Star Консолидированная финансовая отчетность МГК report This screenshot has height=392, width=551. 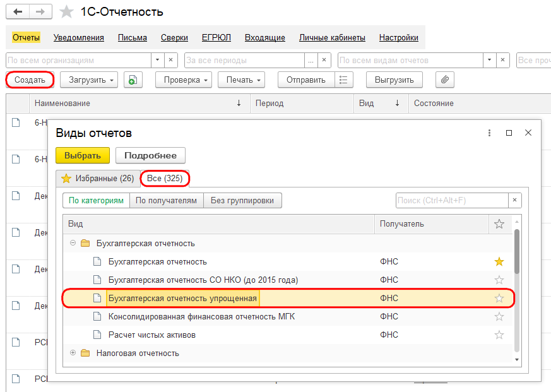point(499,316)
